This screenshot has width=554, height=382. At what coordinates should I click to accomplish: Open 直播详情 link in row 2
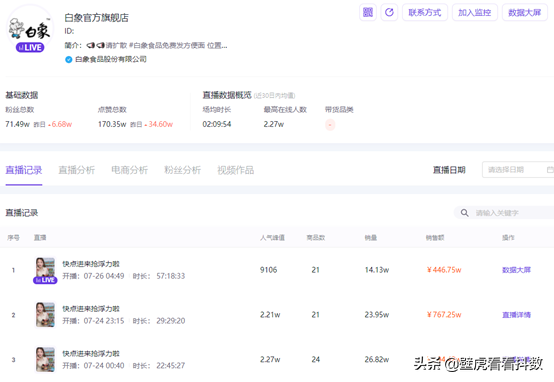(x=517, y=315)
